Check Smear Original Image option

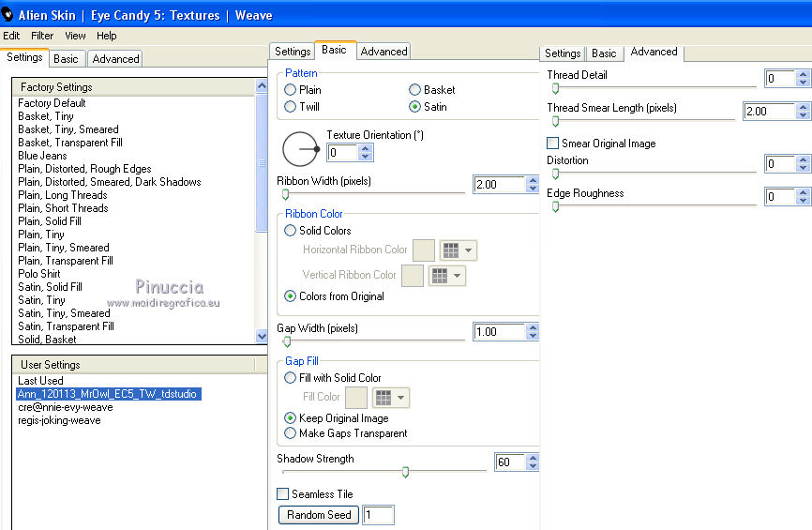pos(553,144)
